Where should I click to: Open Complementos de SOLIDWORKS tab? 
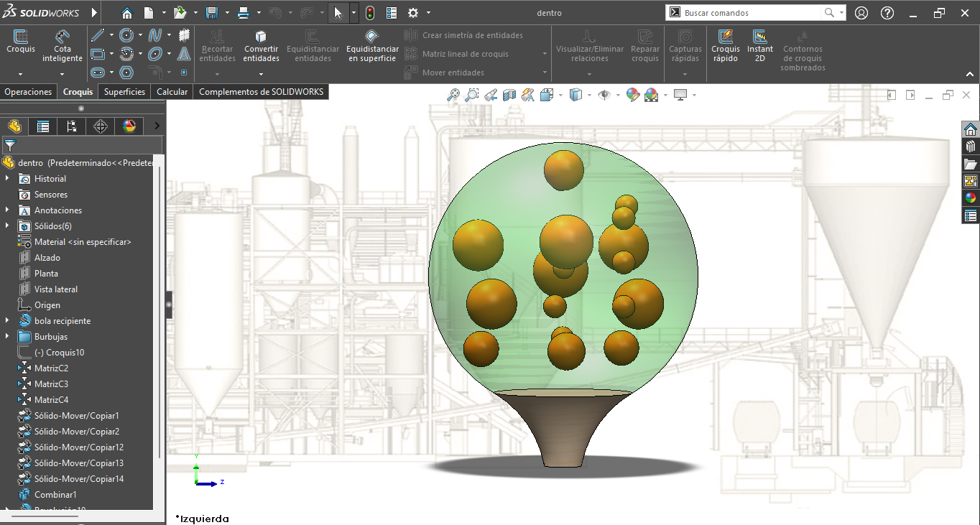click(262, 92)
